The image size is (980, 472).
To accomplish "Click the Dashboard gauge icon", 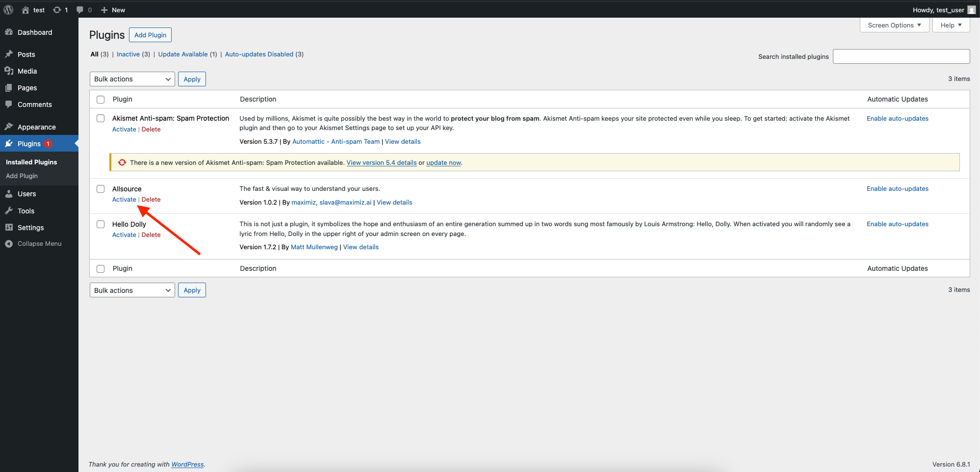I will [9, 32].
